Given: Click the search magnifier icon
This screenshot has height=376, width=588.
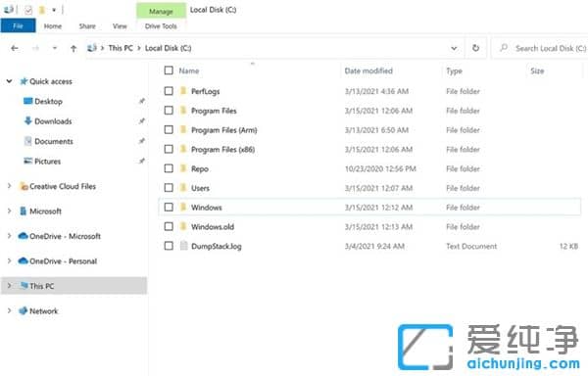Looking at the screenshot, I should click(504, 48).
